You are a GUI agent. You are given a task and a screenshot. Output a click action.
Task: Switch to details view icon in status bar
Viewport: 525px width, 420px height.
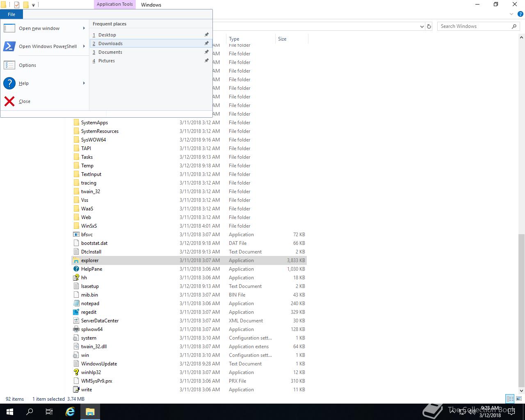[510, 399]
